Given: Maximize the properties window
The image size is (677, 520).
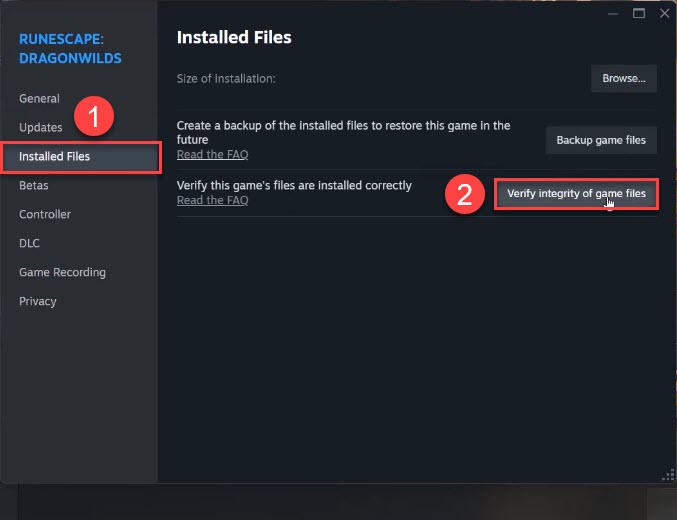Looking at the screenshot, I should click(638, 13).
